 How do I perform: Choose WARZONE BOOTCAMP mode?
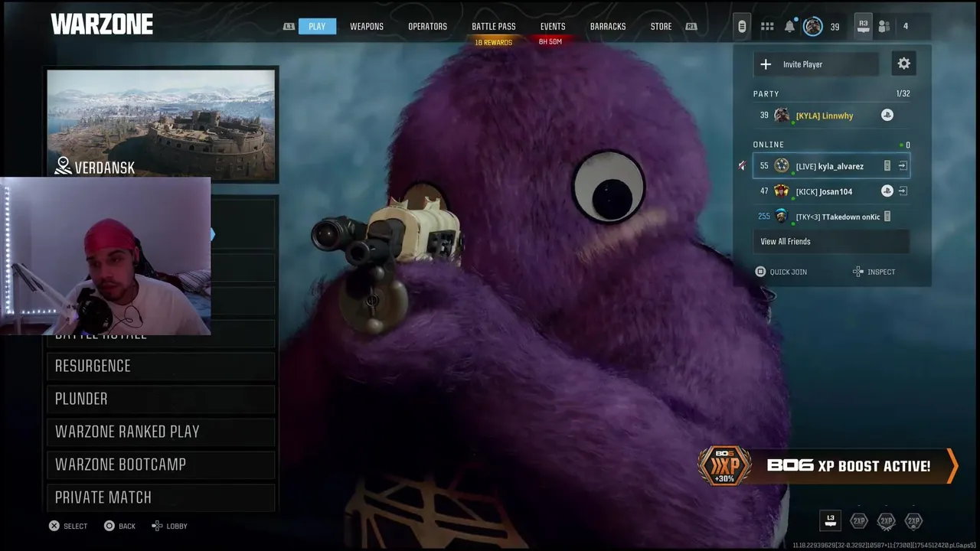[161, 465]
